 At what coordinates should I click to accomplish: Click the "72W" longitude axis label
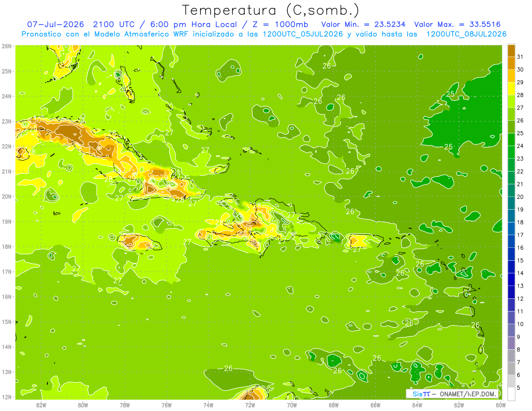(250, 405)
